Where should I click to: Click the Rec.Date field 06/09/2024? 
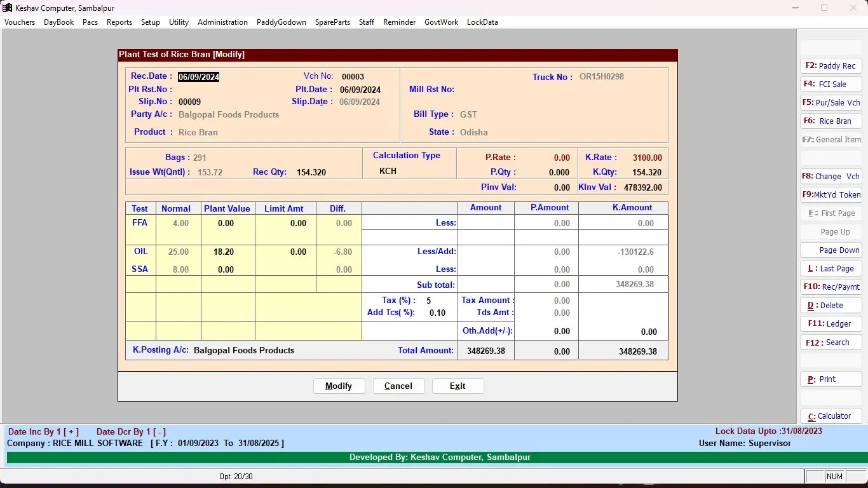199,77
